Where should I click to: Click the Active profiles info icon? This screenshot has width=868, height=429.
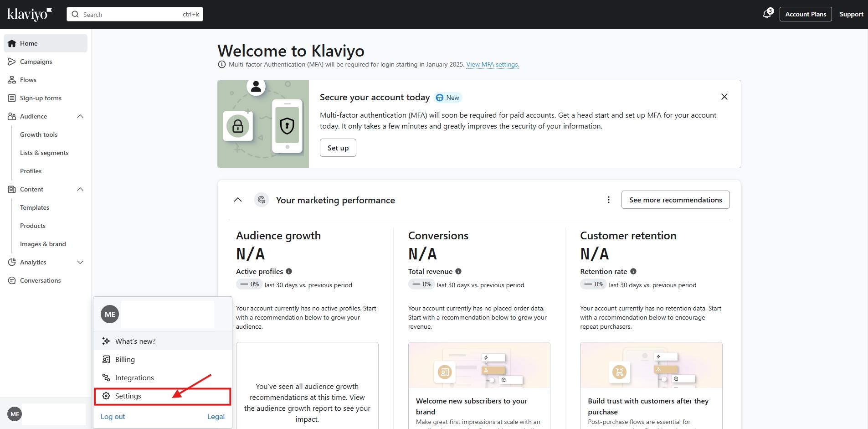[x=289, y=271]
